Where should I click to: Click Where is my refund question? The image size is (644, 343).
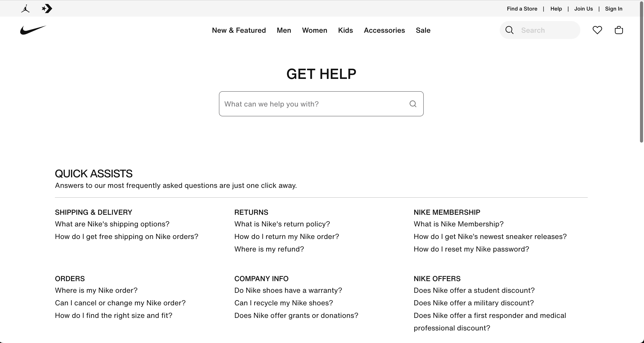(x=269, y=249)
